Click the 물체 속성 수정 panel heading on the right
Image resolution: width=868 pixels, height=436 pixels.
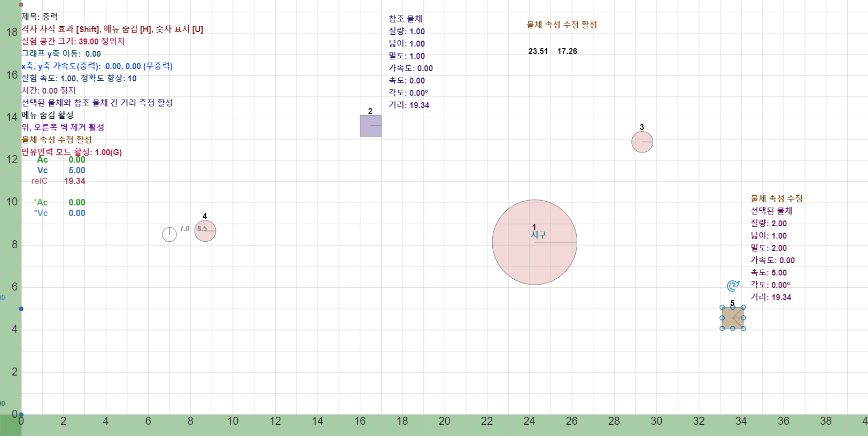pos(777,198)
